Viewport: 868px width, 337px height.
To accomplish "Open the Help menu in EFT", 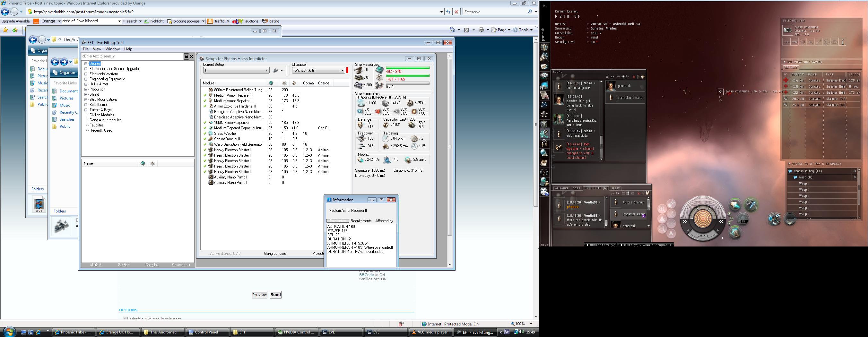I will coord(128,49).
